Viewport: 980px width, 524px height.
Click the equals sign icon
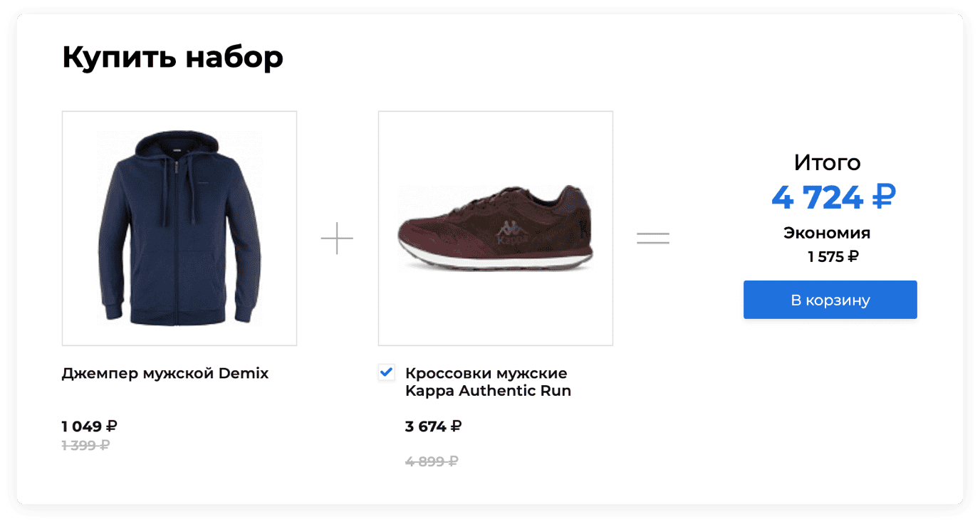[x=652, y=239]
